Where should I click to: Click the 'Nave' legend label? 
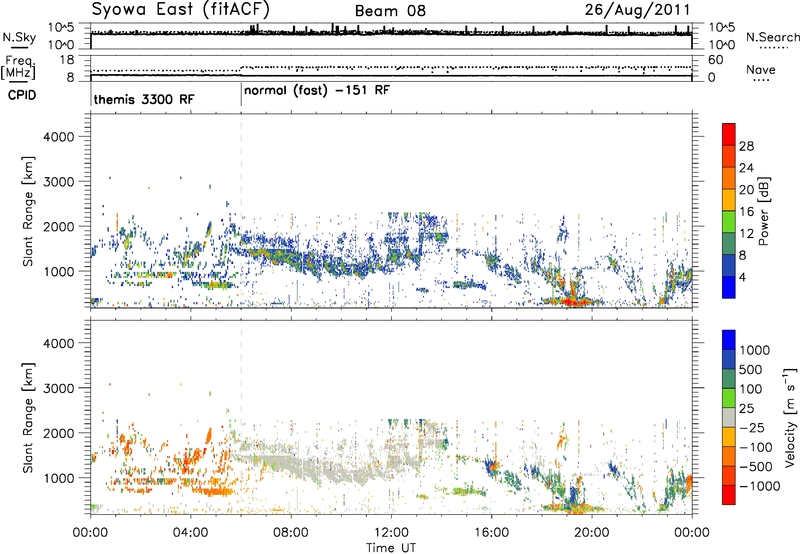click(x=761, y=70)
